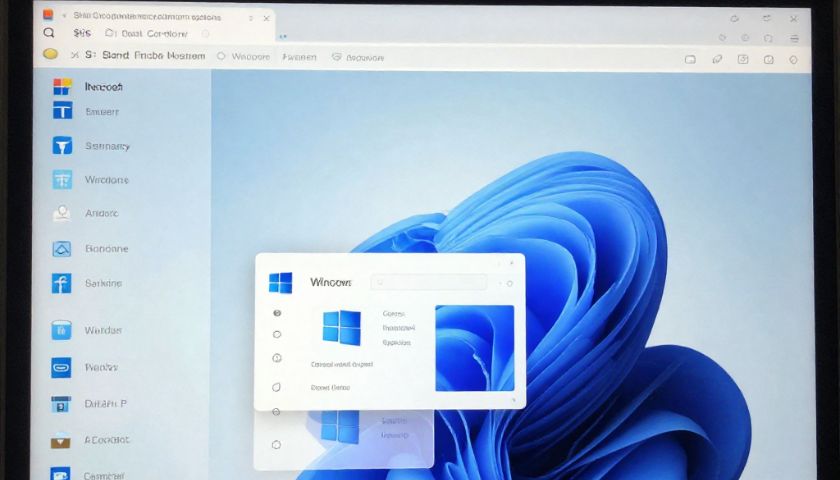Viewport: 840px width, 480px height.
Task: Click the pen icon in right toolbar
Action: [x=717, y=59]
